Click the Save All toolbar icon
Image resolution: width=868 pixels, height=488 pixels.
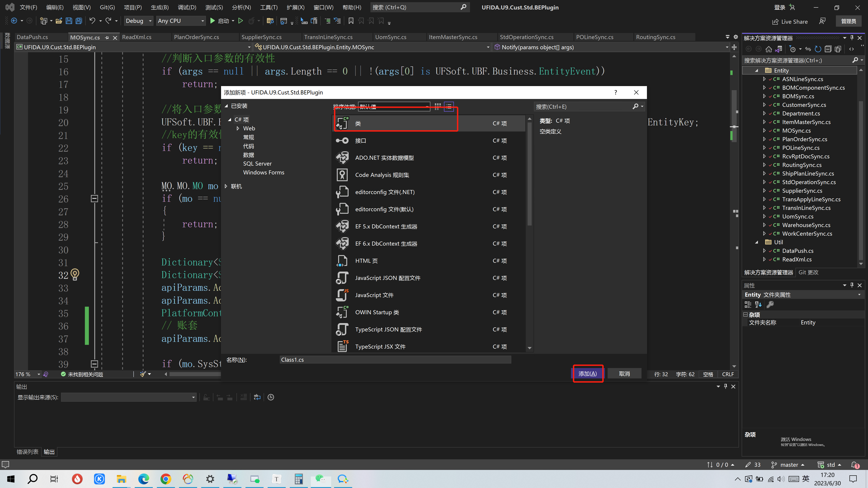click(x=78, y=21)
